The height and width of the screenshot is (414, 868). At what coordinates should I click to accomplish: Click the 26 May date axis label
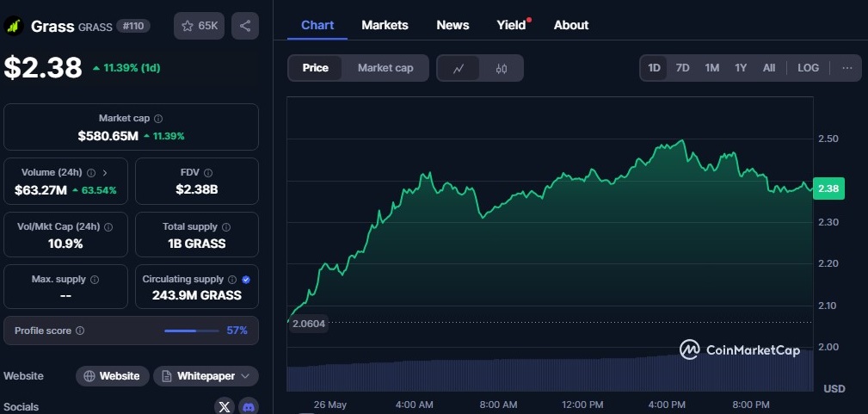pyautogui.click(x=330, y=405)
